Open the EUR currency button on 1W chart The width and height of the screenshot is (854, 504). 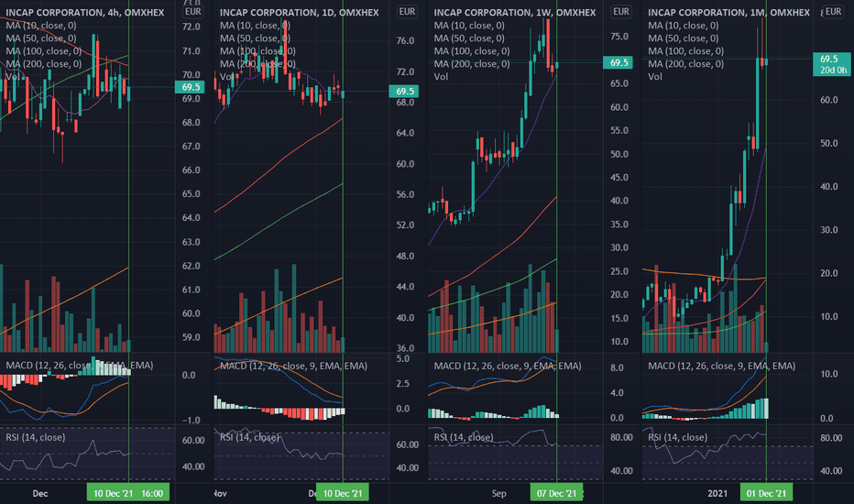pyautogui.click(x=621, y=11)
